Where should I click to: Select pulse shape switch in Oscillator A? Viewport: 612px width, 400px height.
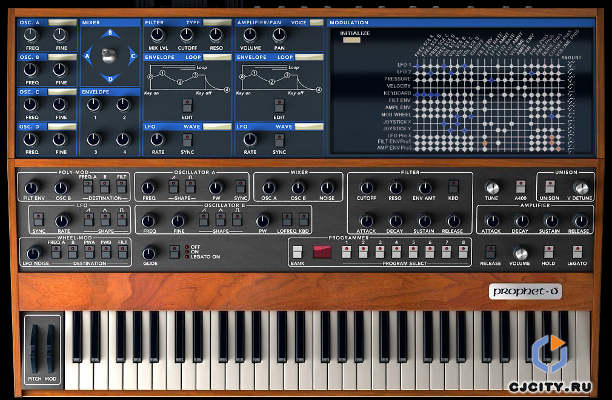190,187
